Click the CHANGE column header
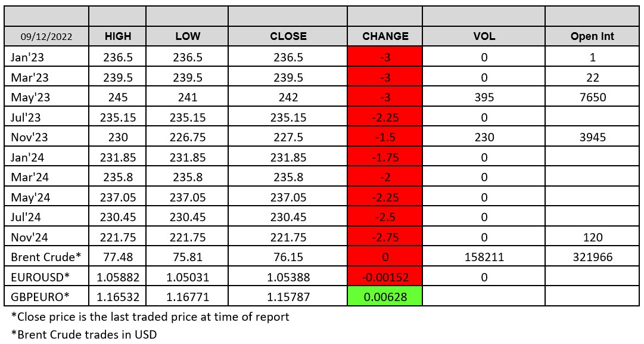Image resolution: width=644 pixels, height=344 pixels. (385, 36)
